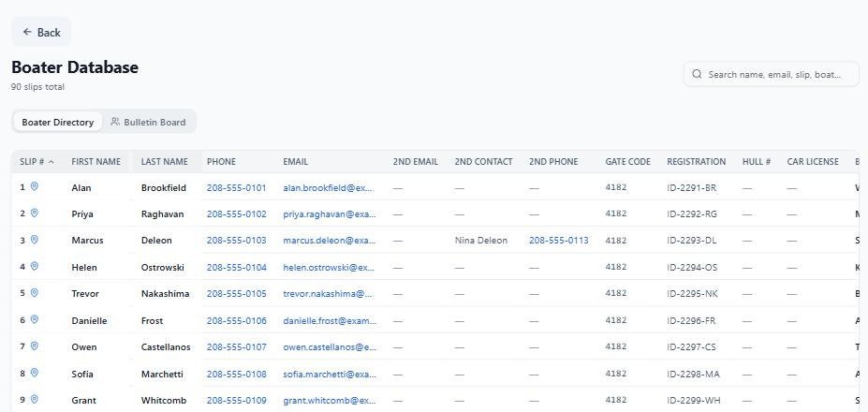Click registration ID-2293-DL
Viewport: 868px width, 412px height.
(x=691, y=241)
